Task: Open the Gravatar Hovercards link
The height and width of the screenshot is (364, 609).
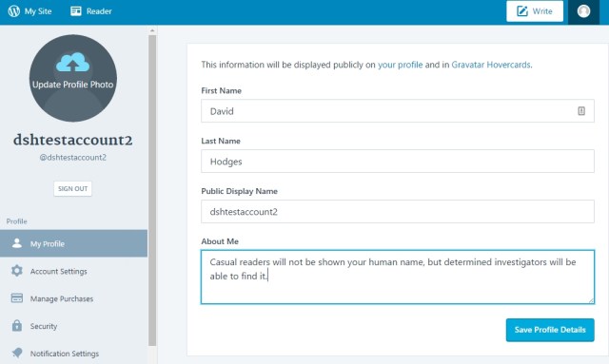Action: pos(491,65)
